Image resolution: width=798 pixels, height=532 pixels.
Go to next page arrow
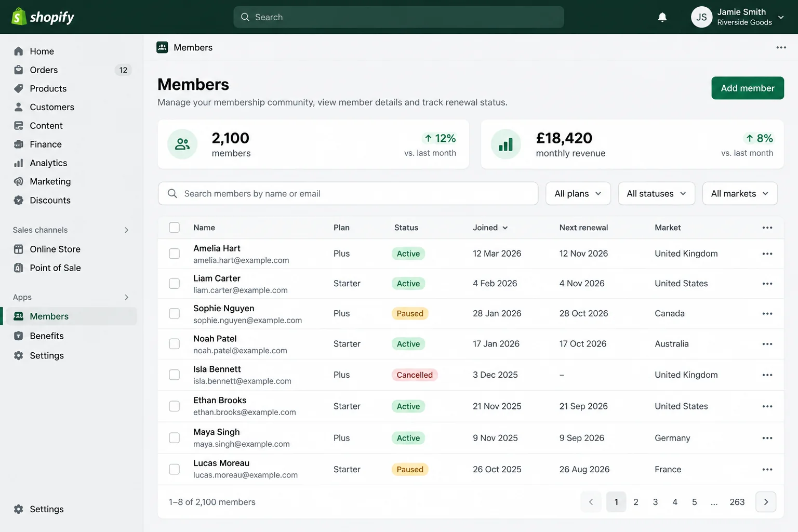766,502
